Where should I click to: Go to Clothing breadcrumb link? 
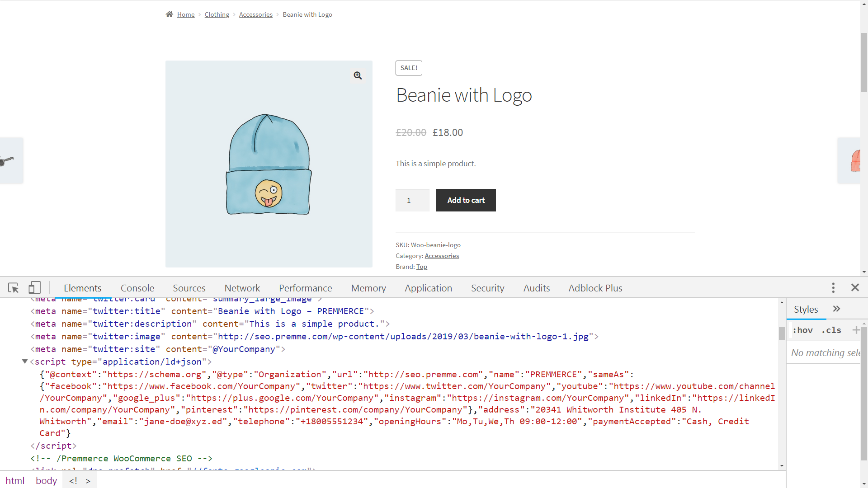(x=217, y=14)
